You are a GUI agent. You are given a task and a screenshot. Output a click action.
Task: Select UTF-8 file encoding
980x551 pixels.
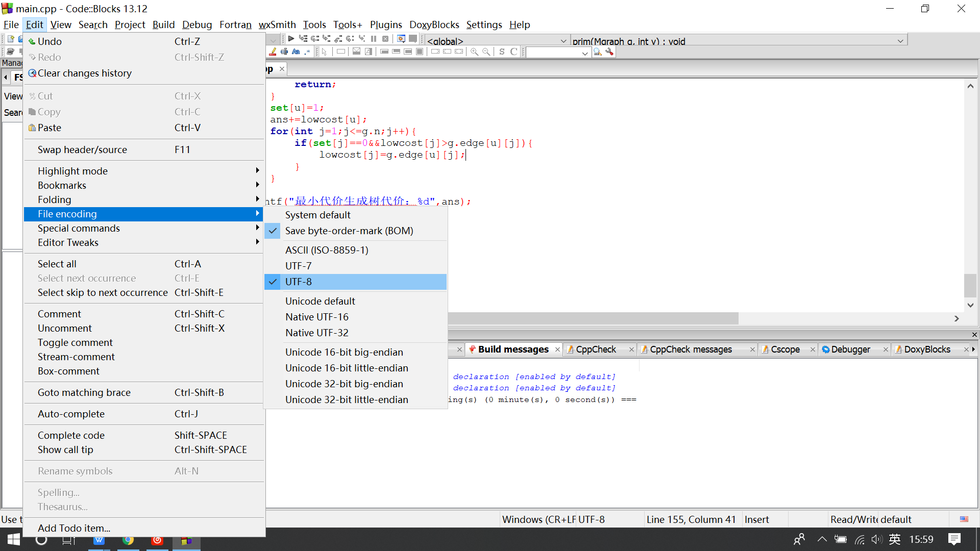pyautogui.click(x=355, y=282)
